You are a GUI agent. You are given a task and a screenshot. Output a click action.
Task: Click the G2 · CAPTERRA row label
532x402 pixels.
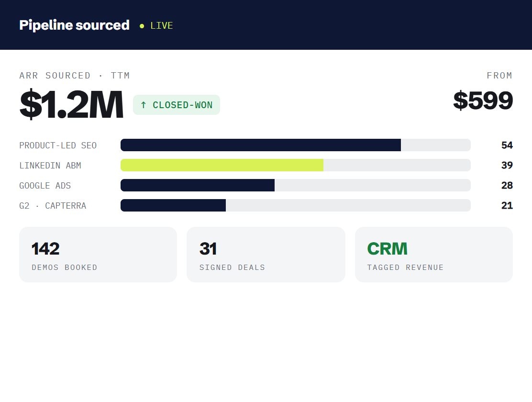click(53, 205)
